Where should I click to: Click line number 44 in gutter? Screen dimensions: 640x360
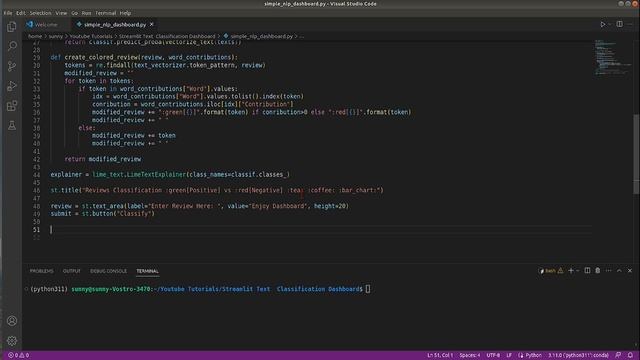click(36, 175)
